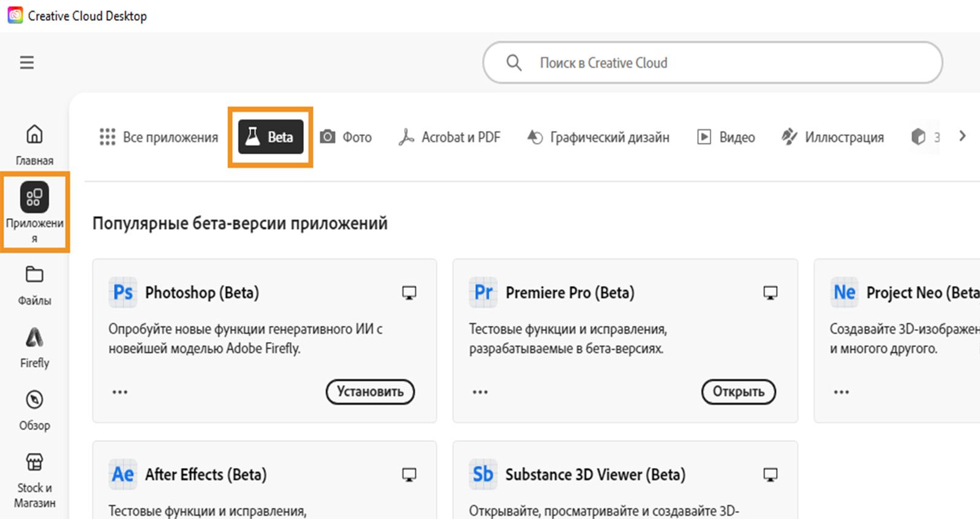Open Stock и Магазин in the sidebar
Viewport: 980px width, 519px height.
pyautogui.click(x=34, y=480)
